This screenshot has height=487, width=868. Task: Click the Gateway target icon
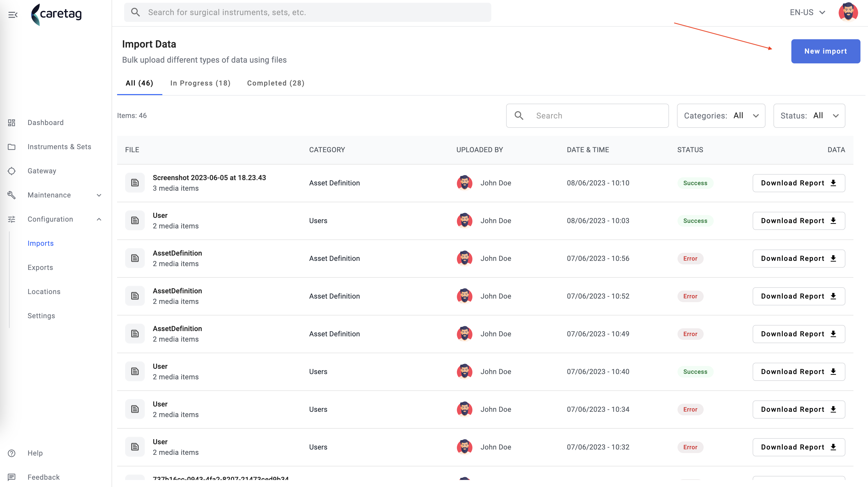(x=12, y=171)
